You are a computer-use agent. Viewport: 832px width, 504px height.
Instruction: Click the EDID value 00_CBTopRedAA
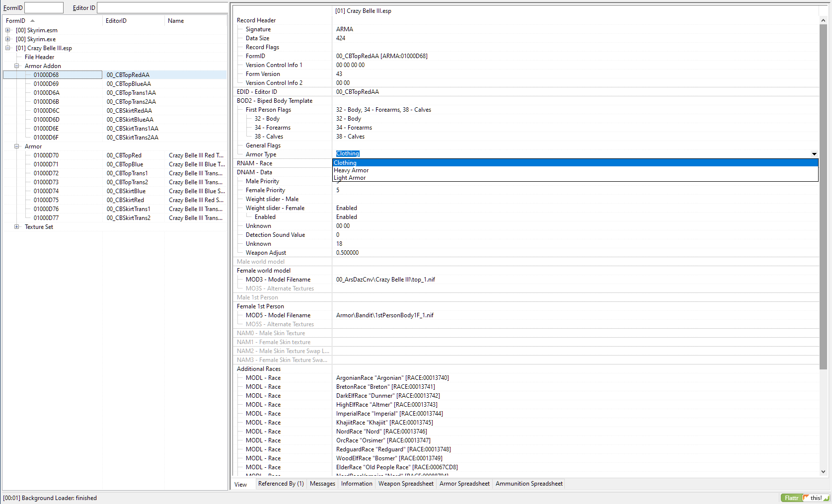pyautogui.click(x=357, y=92)
